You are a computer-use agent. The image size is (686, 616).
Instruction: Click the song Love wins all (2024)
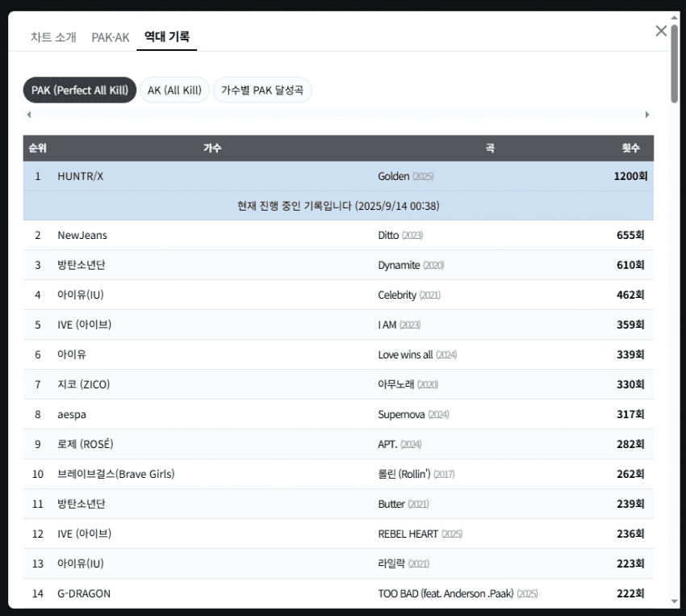tap(417, 354)
